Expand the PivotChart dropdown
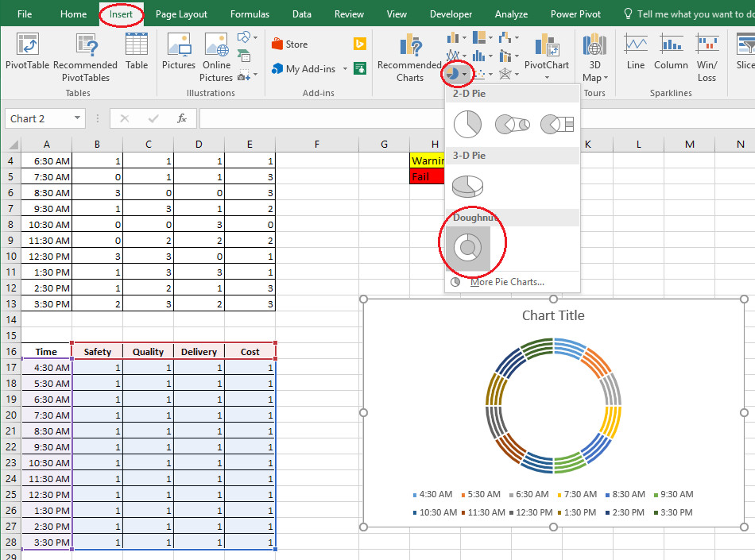 (547, 78)
